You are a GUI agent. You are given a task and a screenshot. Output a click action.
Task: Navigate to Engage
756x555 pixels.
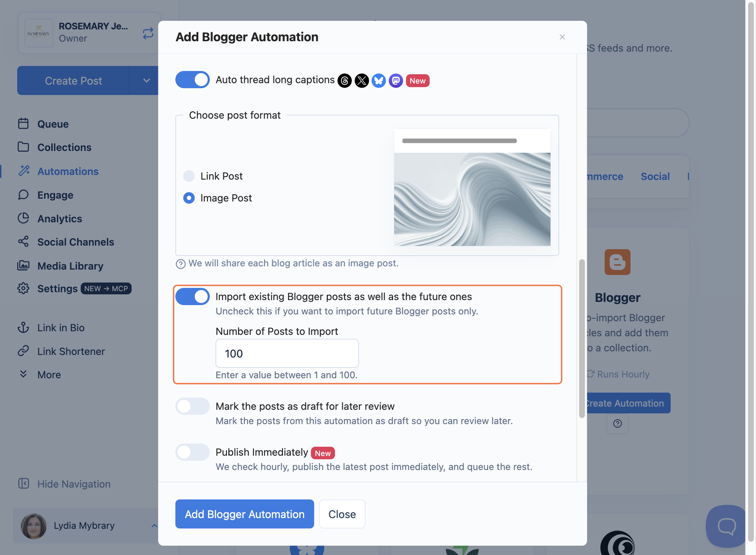[x=55, y=195]
